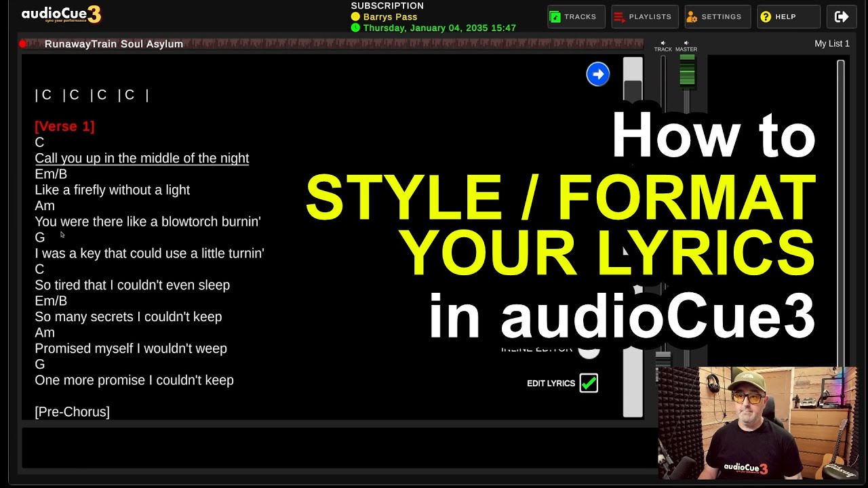Screen dimensions: 868x488
Task: Click the blue right-arrow circle icon
Action: 598,74
